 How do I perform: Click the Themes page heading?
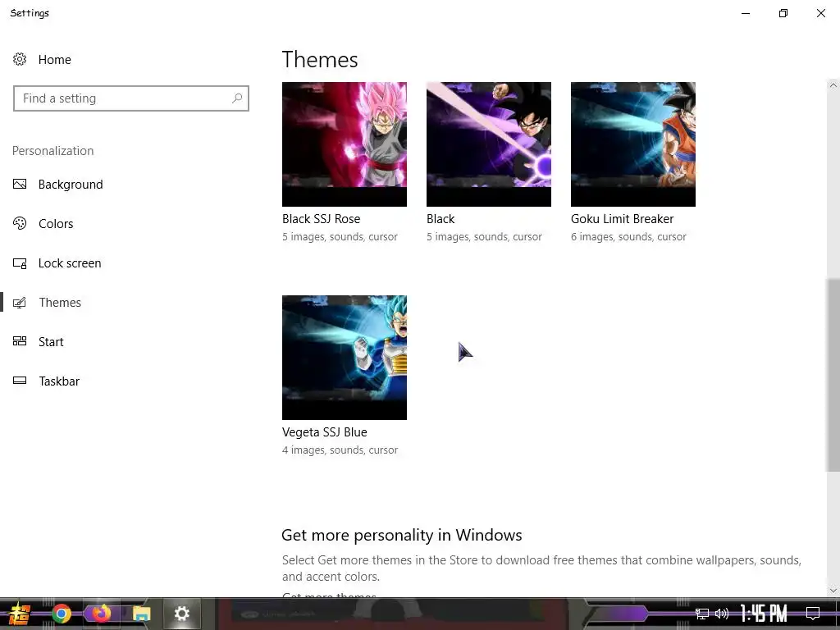pyautogui.click(x=320, y=59)
